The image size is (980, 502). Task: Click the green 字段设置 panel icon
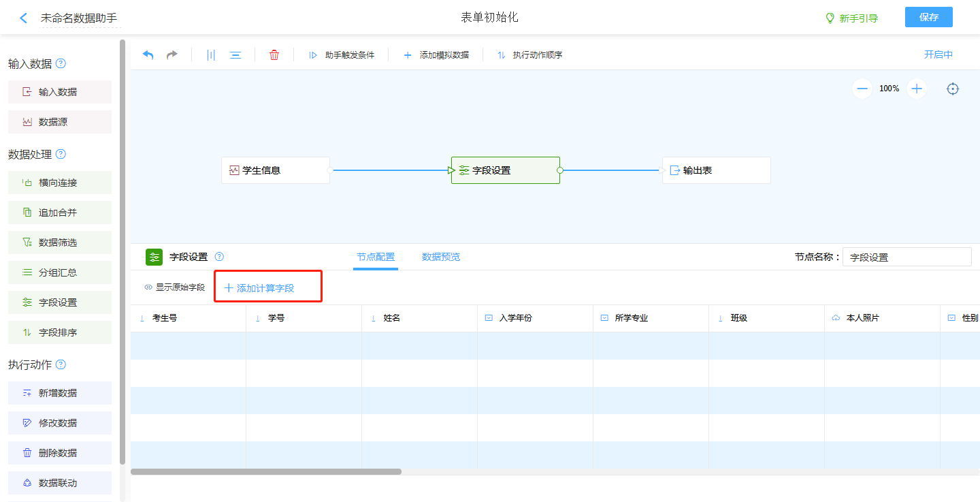click(x=154, y=257)
